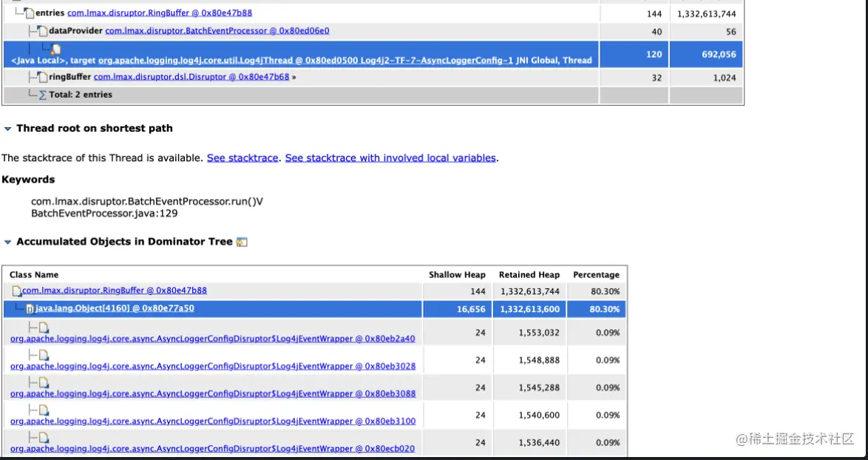The width and height of the screenshot is (868, 460).
Task: Click object icon above Log4jEventWrapper @ 0x80eb2a40
Action: pos(44,328)
